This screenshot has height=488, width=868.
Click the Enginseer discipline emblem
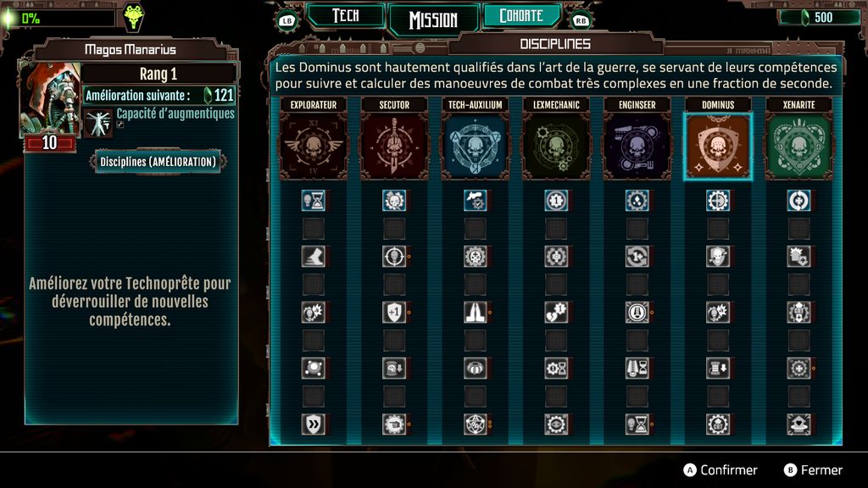click(x=637, y=146)
